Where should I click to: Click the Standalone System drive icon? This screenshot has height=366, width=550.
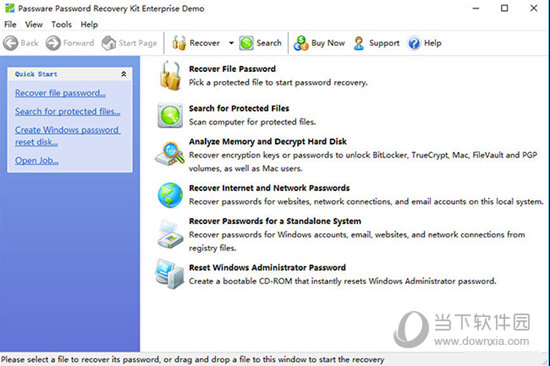pyautogui.click(x=170, y=234)
